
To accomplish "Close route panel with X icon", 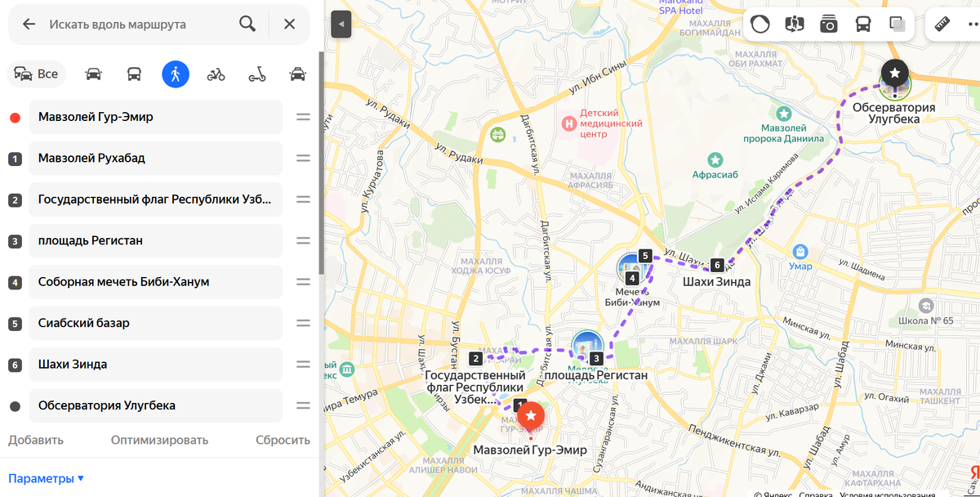I will 289,25.
